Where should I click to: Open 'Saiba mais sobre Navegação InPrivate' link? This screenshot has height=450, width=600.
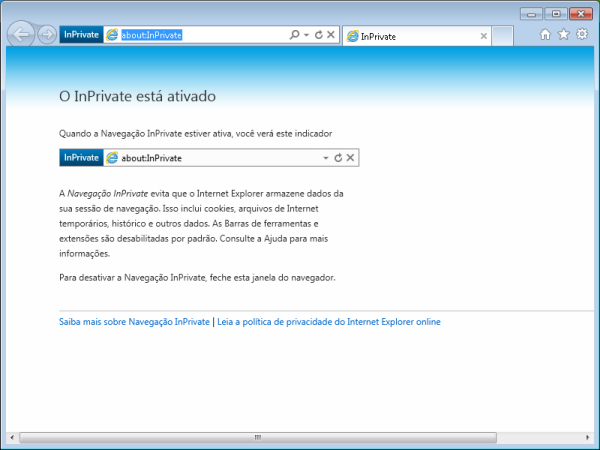click(x=134, y=322)
